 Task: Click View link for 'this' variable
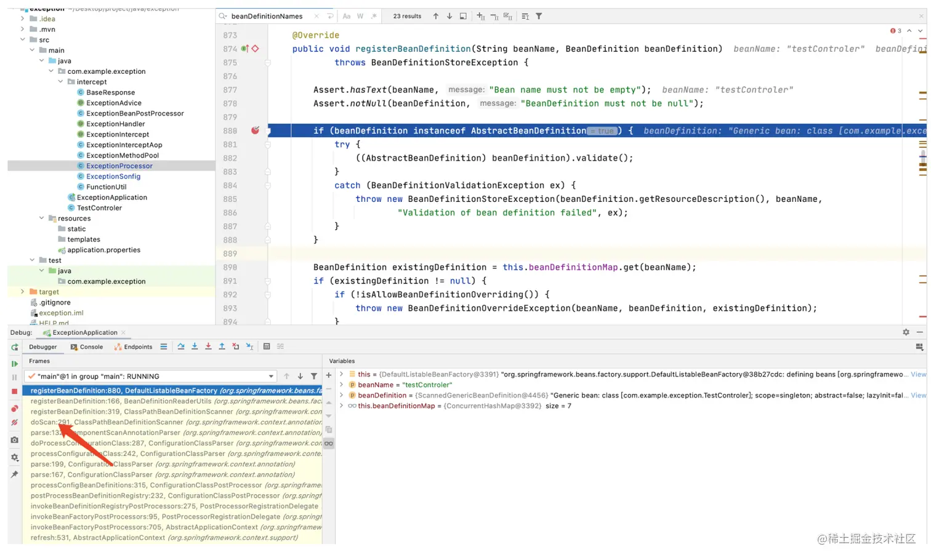(x=918, y=374)
